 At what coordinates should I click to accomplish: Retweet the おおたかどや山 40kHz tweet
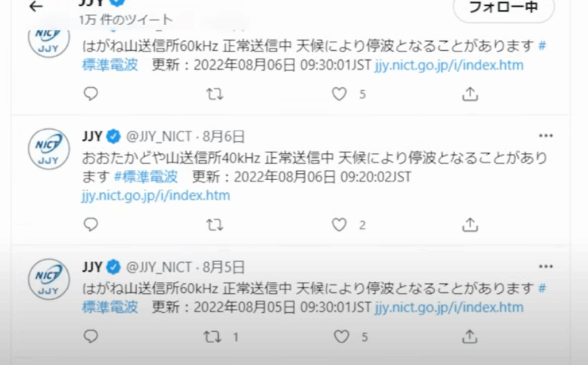215,225
